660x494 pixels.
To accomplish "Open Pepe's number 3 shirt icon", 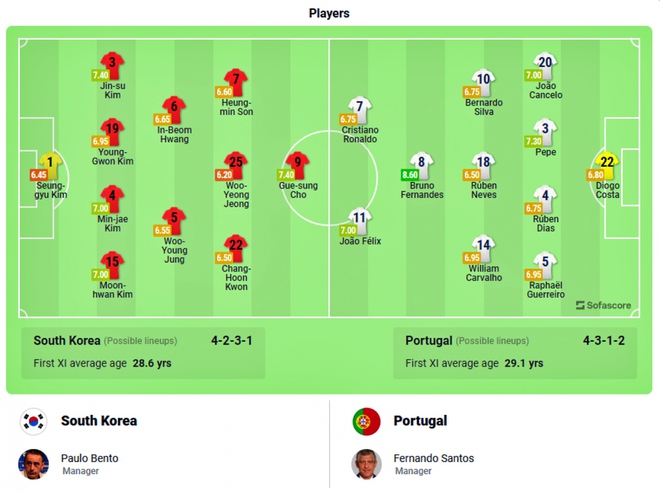I will (x=546, y=132).
